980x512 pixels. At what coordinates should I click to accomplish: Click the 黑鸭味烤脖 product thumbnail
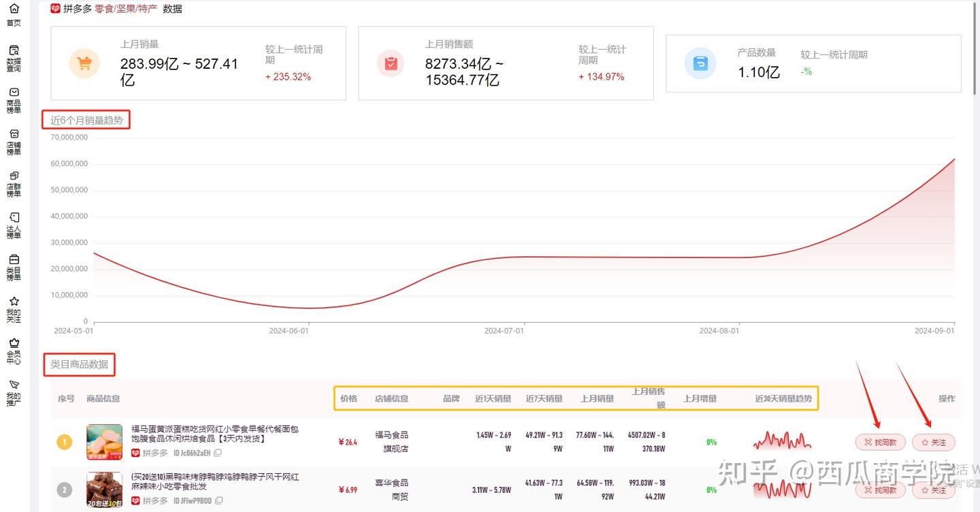pos(105,490)
